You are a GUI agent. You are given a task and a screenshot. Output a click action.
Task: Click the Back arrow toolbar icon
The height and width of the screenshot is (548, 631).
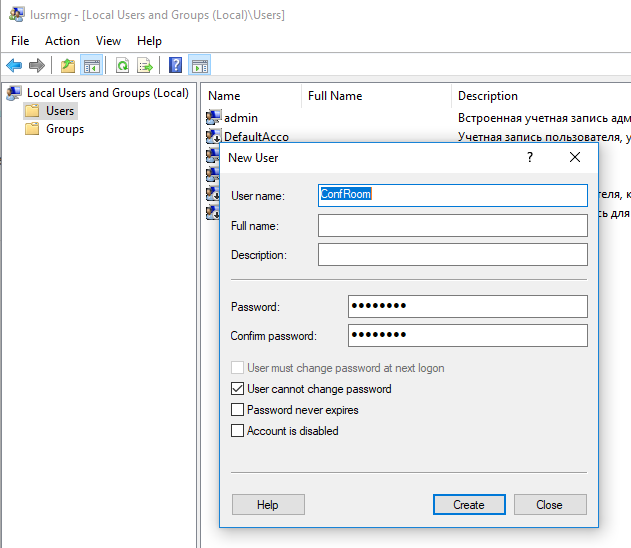click(14, 65)
